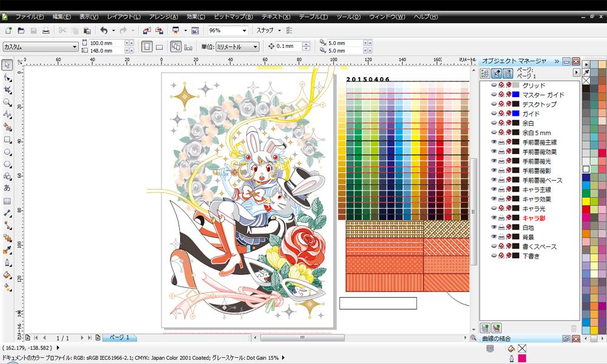The width and height of the screenshot is (607, 364).
Task: Click the ページ 1 tab
Action: click(x=120, y=337)
